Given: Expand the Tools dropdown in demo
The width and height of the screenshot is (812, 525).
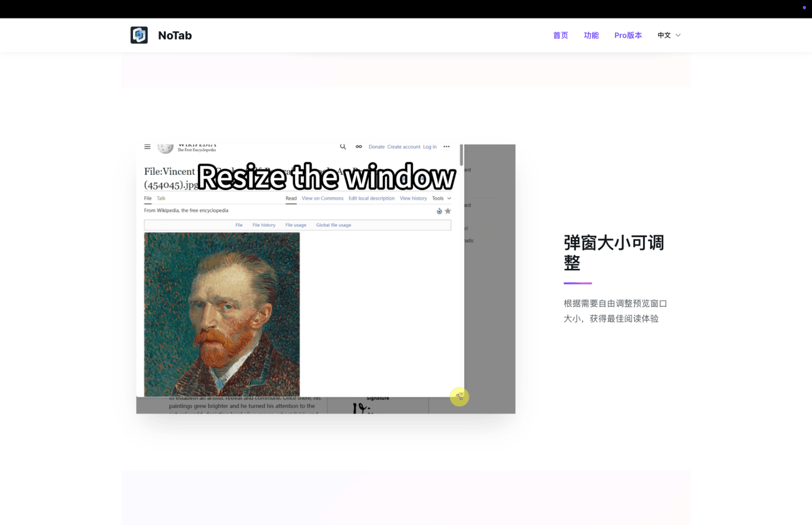Looking at the screenshot, I should 442,198.
